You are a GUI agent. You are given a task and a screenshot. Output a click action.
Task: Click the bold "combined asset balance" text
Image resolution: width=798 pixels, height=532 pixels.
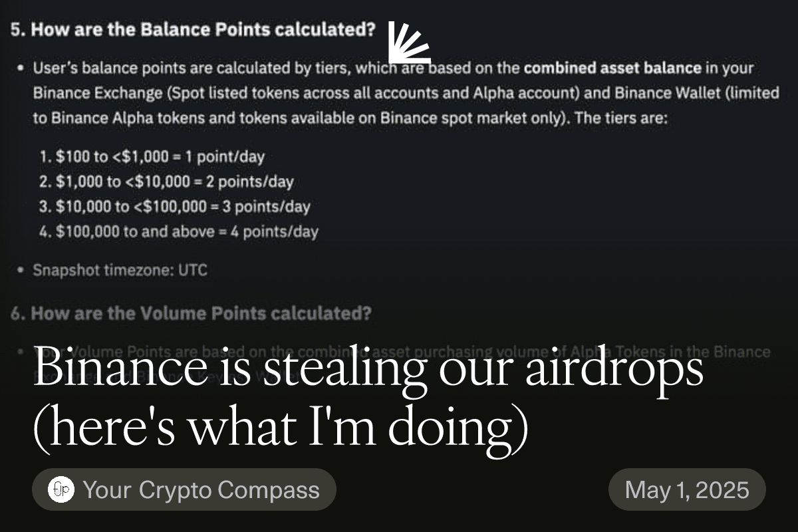612,68
